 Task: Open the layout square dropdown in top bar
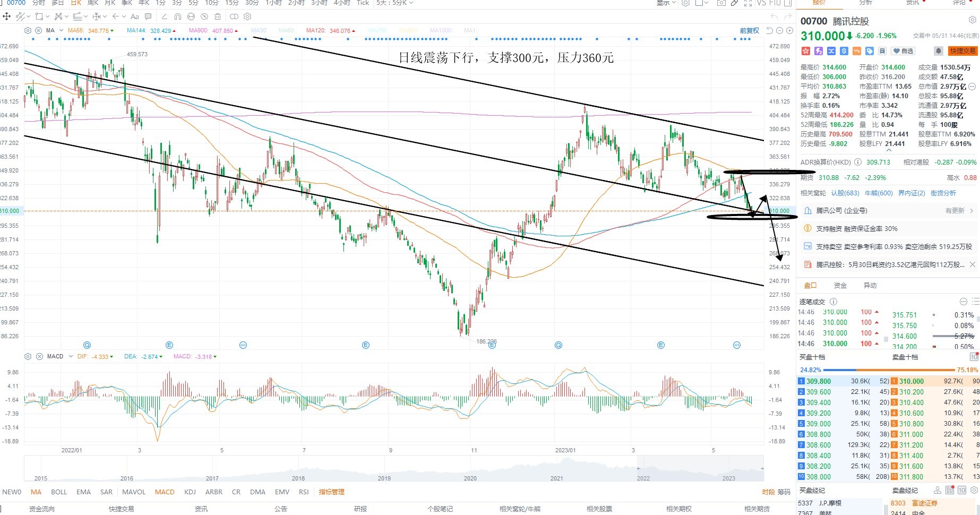[702, 3]
